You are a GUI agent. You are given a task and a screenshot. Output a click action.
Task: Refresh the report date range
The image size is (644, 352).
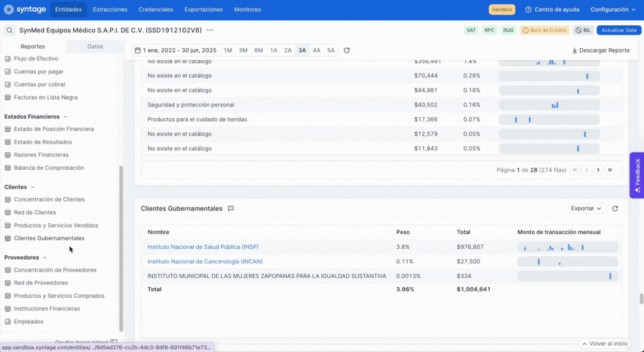[347, 50]
